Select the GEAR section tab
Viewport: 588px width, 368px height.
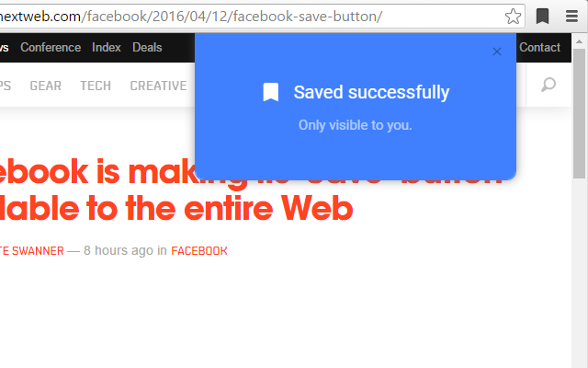tap(45, 86)
